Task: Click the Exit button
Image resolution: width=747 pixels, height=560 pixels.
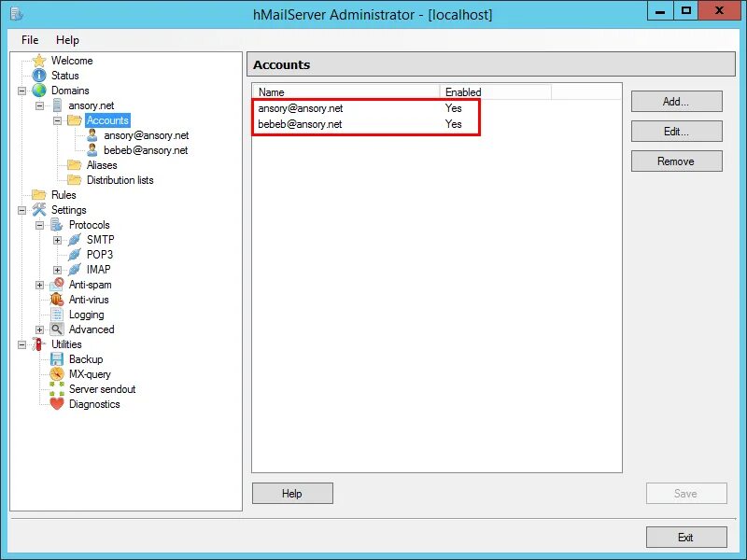Action: [686, 538]
